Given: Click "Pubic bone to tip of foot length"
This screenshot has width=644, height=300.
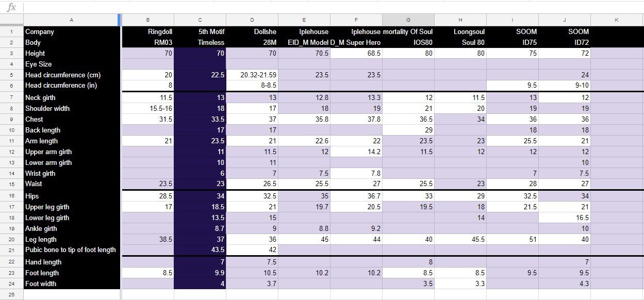Looking at the screenshot, I should (72, 250).
